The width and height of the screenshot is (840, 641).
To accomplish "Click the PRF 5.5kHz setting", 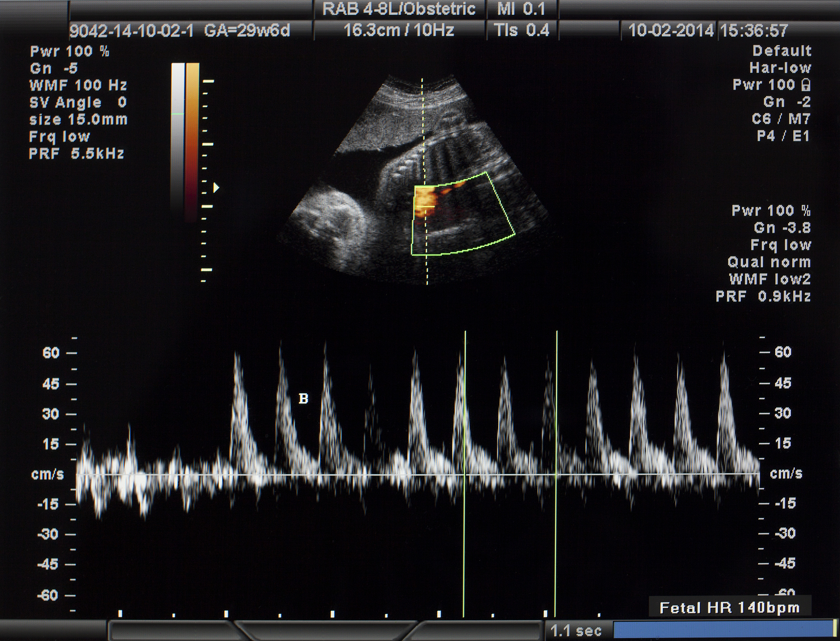I will (77, 154).
